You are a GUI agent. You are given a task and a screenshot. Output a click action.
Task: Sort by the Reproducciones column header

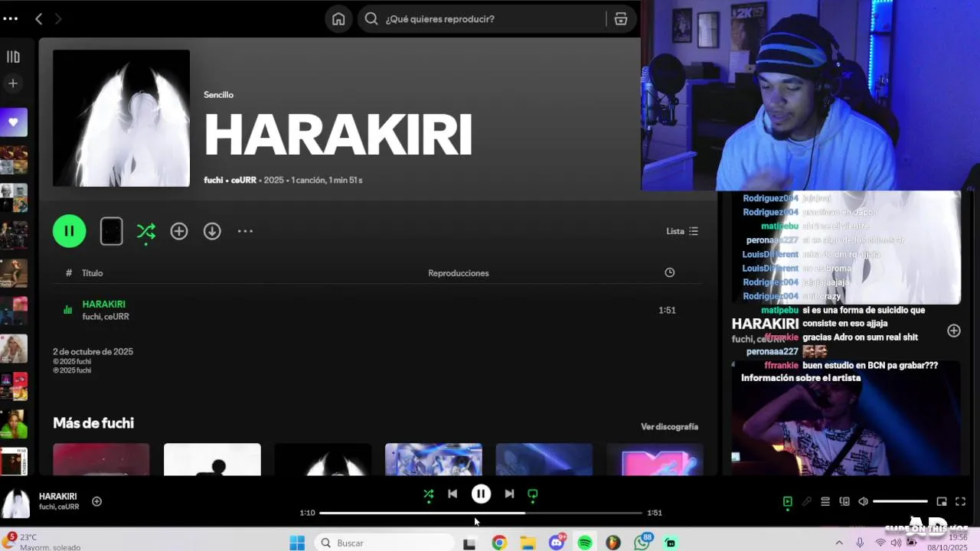458,273
